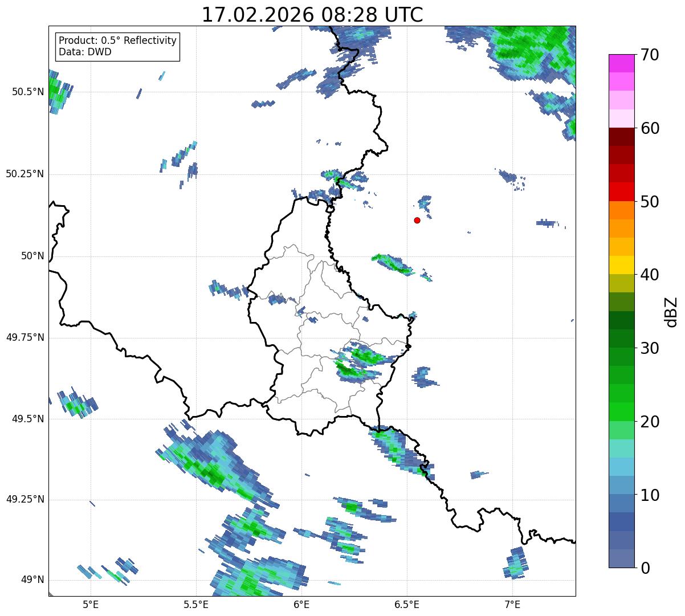Click the latitude label 50°N

(32, 256)
